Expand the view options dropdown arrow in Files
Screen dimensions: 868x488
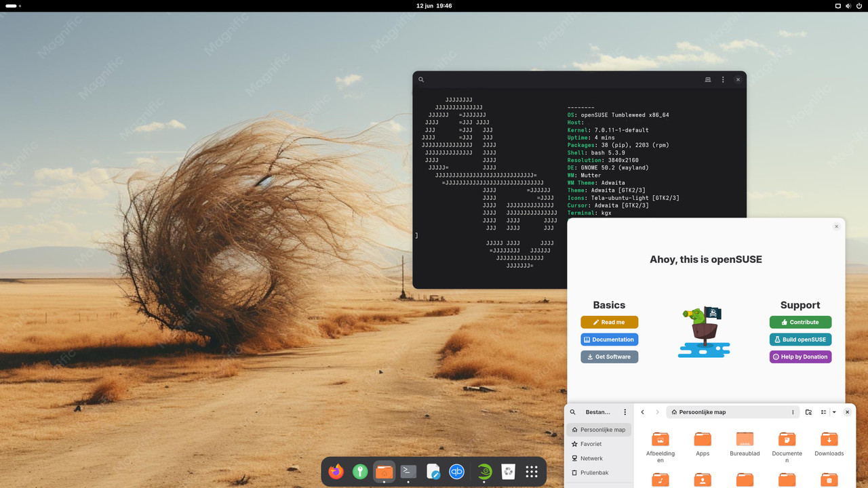[x=834, y=412]
